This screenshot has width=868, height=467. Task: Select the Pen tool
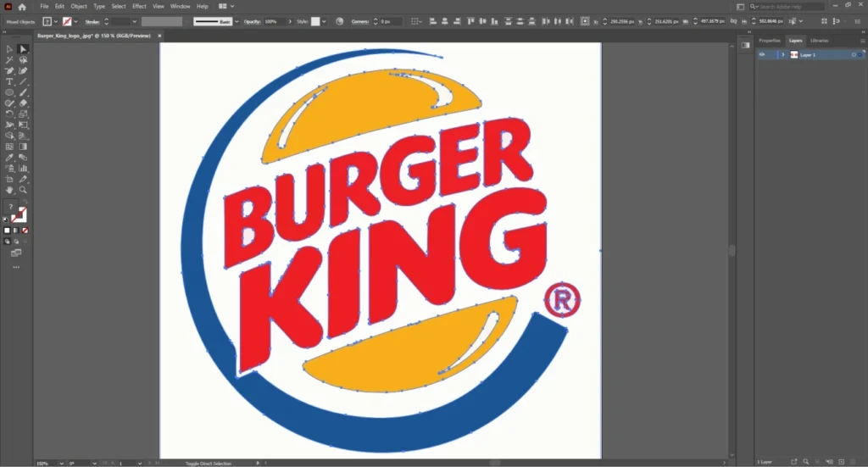click(9, 71)
